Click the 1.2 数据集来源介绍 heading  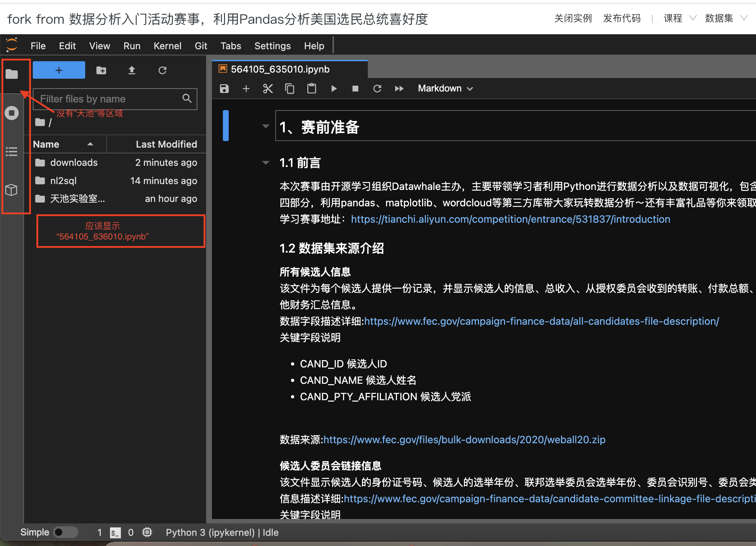(332, 248)
